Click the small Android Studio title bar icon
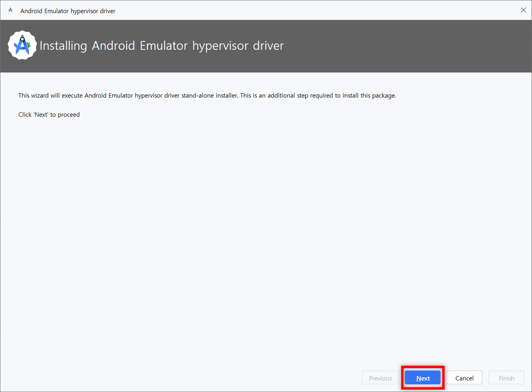532x392 pixels. click(11, 10)
